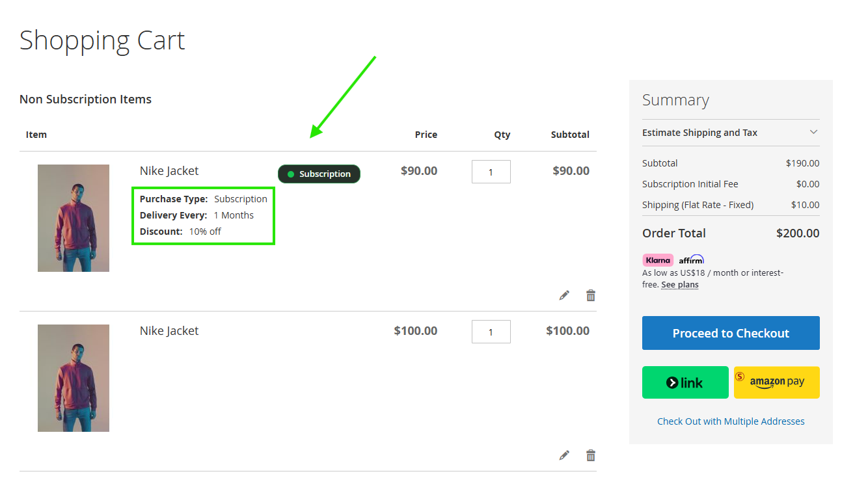
Task: Select the Delivery Every 1 Months text
Action: coord(197,215)
